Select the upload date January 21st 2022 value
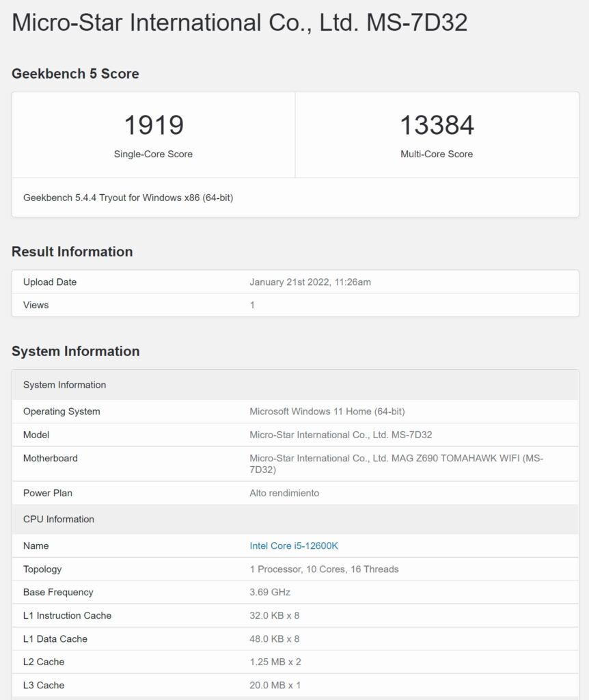589x700 pixels. [310, 282]
